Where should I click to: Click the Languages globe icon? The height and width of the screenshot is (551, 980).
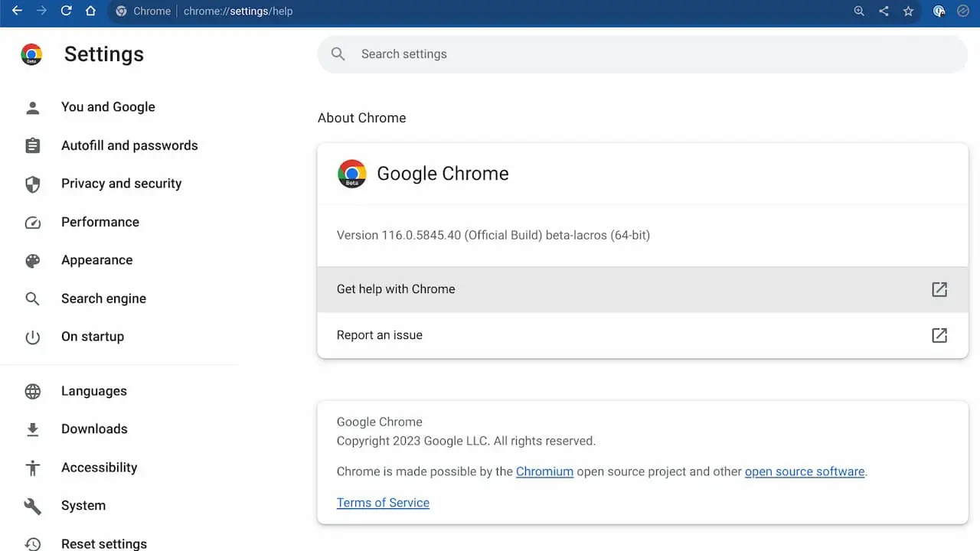pos(32,391)
